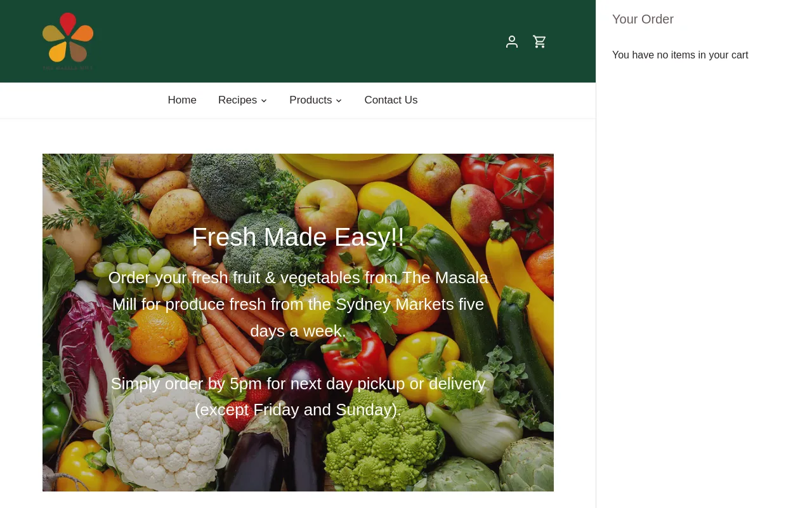Open the Recipes menu item

coord(237,100)
